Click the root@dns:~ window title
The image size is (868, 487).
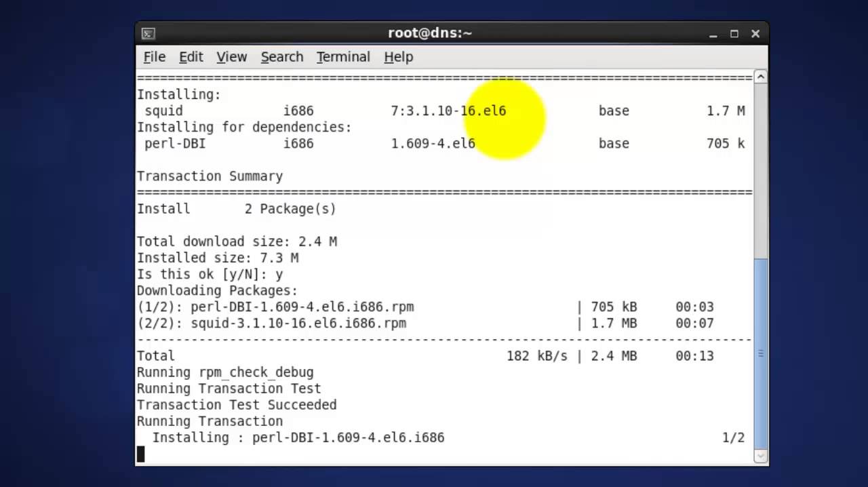[430, 33]
